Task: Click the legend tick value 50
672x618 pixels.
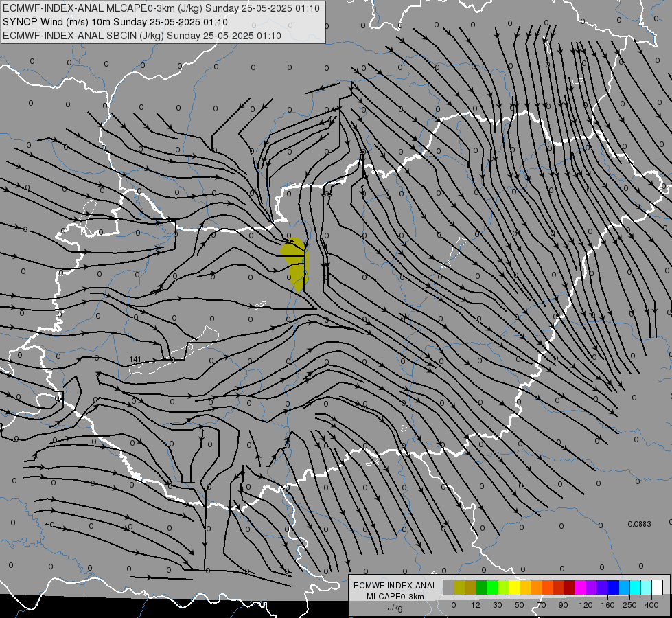Action: coord(520,605)
